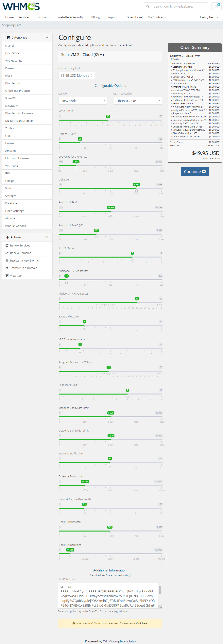Open the Location dropdown showing New York
This screenshot has height=644, width=223.
83,100
